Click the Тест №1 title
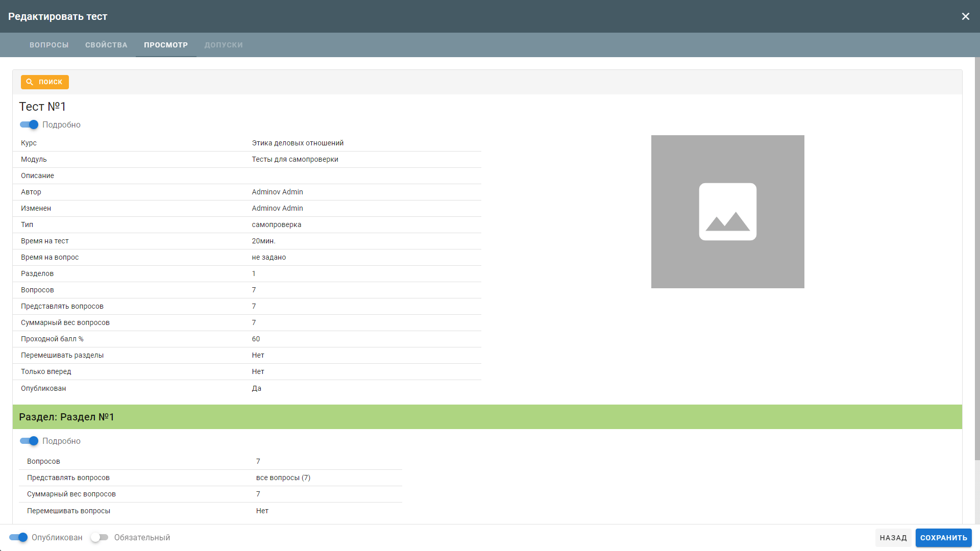The width and height of the screenshot is (980, 551). (x=42, y=107)
